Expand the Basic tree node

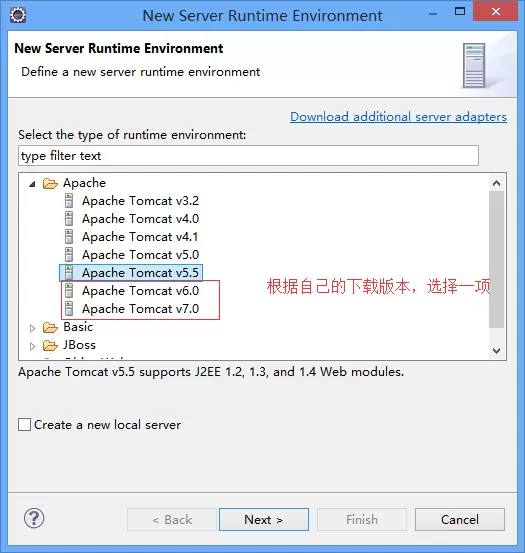click(x=32, y=328)
